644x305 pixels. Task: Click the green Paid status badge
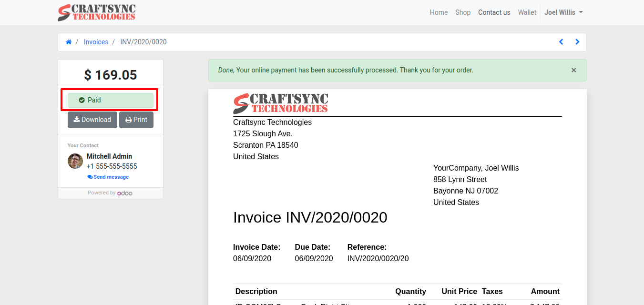[x=111, y=100]
